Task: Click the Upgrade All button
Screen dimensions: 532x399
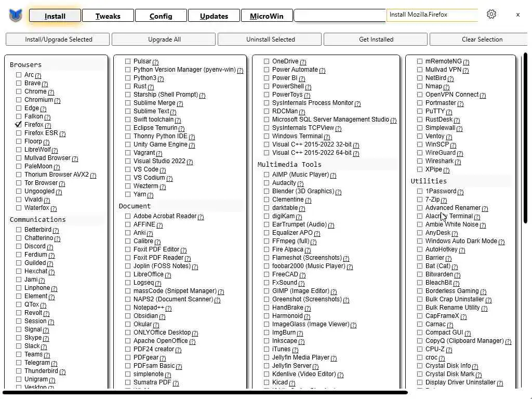Action: click(x=164, y=39)
